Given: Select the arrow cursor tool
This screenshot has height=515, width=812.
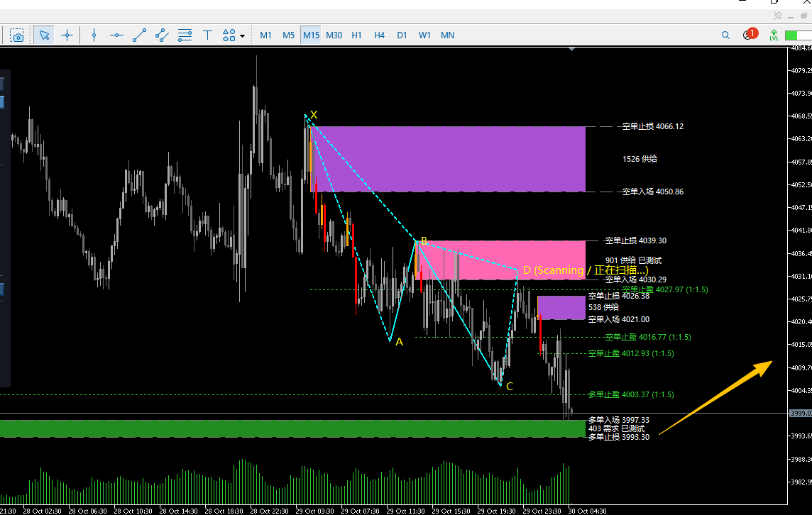Looking at the screenshot, I should coord(44,35).
